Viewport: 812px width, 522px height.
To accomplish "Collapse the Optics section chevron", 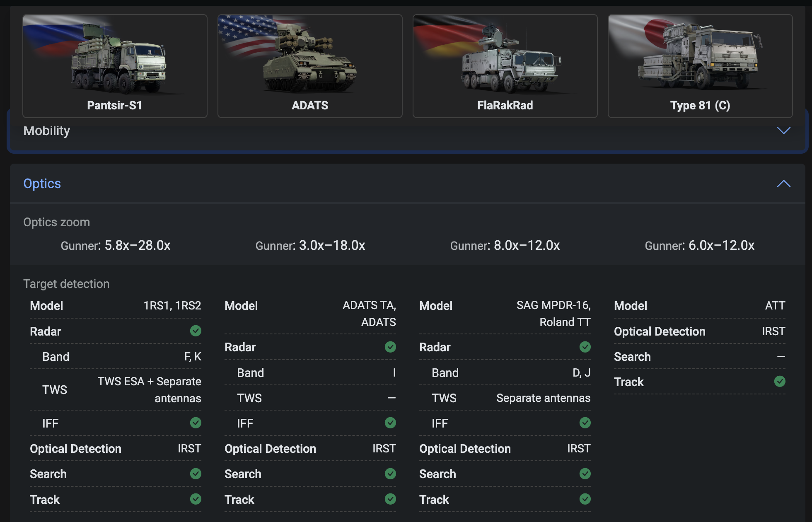I will click(783, 184).
